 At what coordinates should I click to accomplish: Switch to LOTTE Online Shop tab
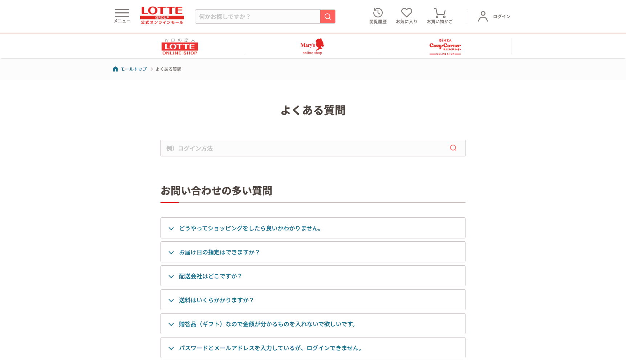(180, 46)
